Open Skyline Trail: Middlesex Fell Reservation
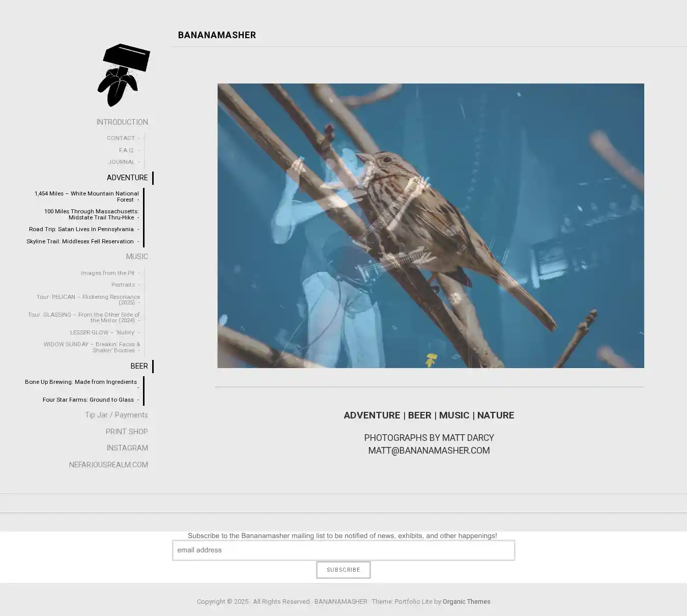The image size is (687, 616). click(80, 241)
